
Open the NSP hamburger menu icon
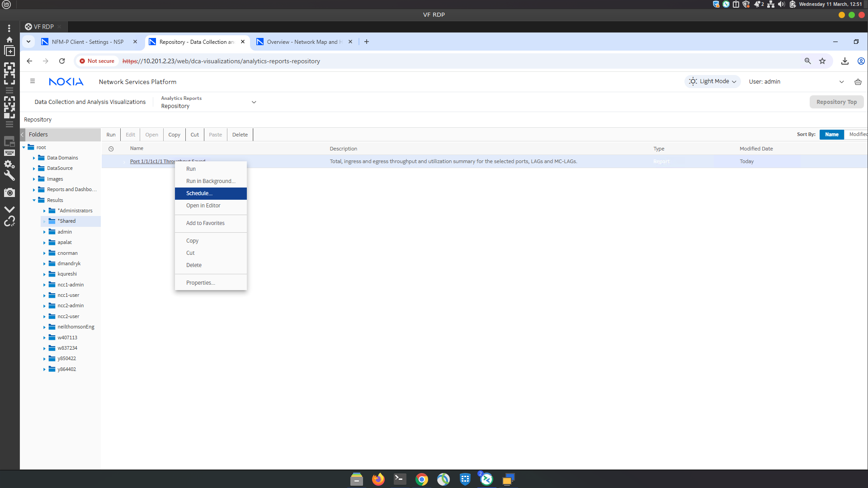coord(32,81)
